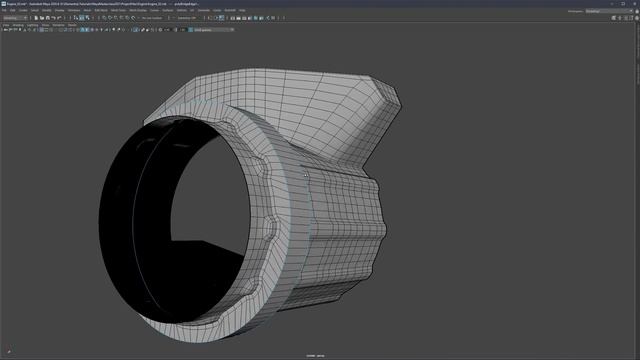The image size is (640, 360).
Task: Open the Generate menu
Action: click(x=203, y=10)
